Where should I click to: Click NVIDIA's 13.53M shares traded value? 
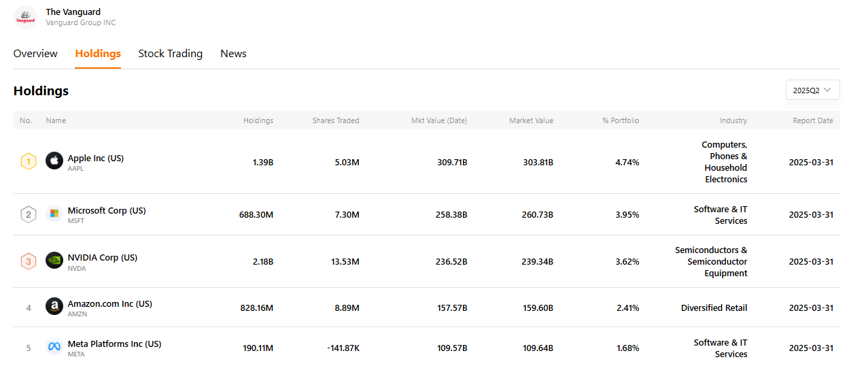click(x=343, y=261)
